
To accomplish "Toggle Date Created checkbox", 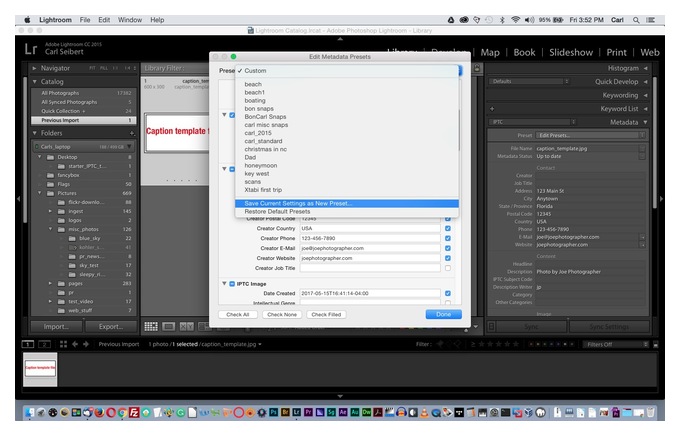I will click(448, 293).
